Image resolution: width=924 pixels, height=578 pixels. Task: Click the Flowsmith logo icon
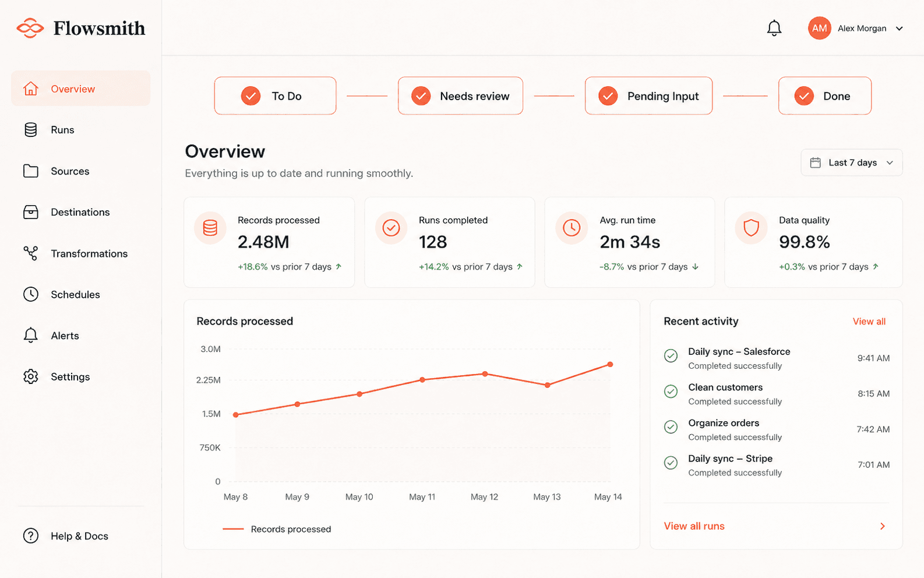pyautogui.click(x=30, y=28)
